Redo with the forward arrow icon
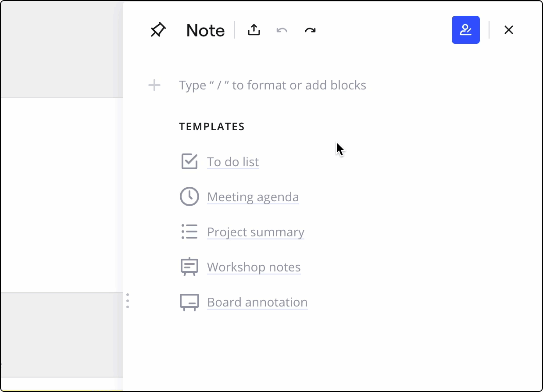 coord(310,30)
